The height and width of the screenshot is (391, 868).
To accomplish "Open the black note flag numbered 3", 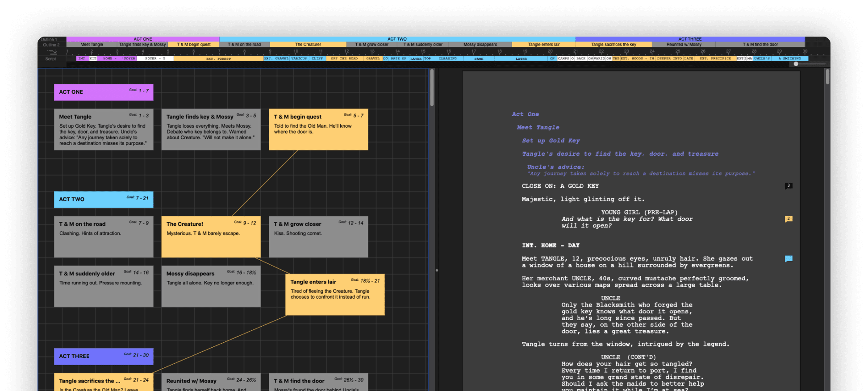I will point(789,186).
